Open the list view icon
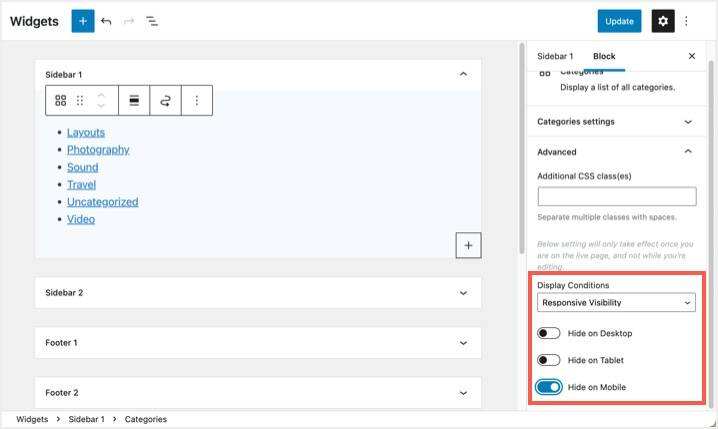Screen dimensions: 718x429 point(152,21)
